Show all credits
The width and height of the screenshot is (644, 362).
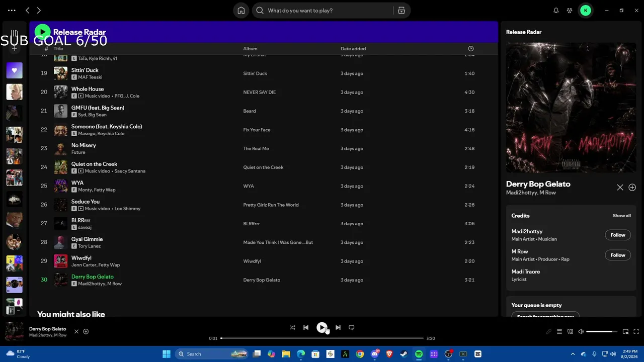[x=621, y=216]
